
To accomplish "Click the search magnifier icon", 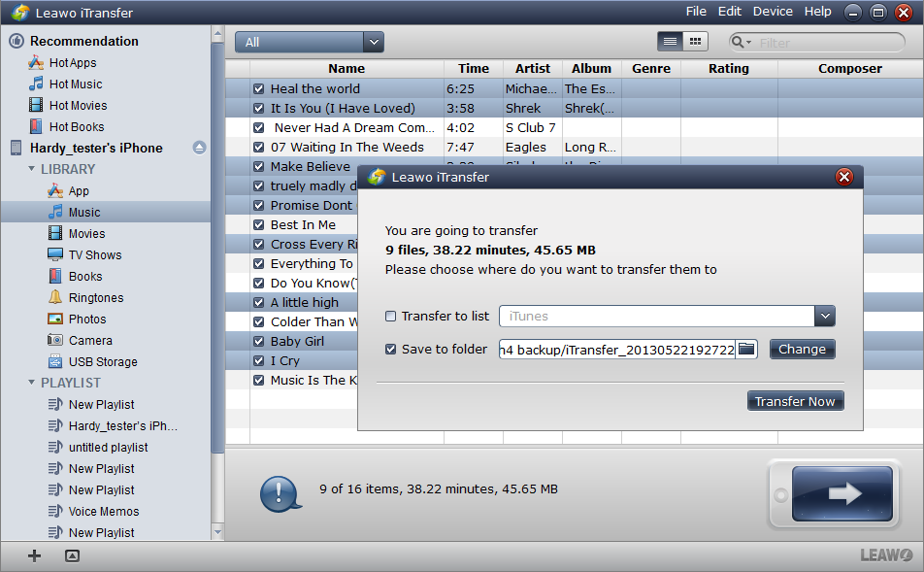I will click(738, 42).
